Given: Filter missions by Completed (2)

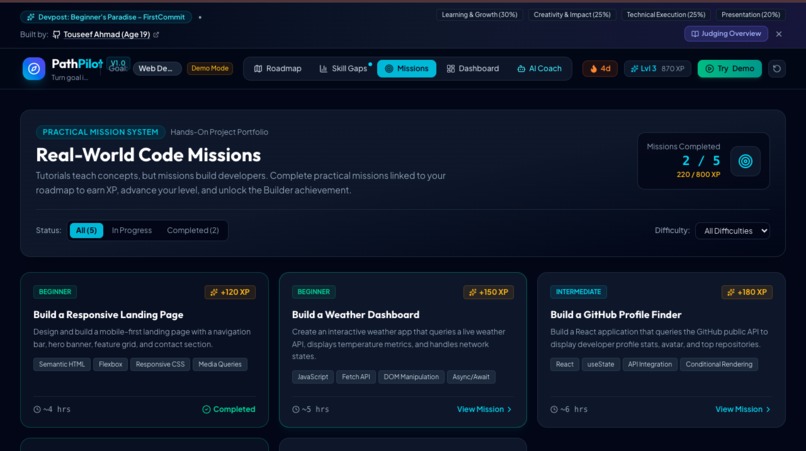Looking at the screenshot, I should 193,230.
